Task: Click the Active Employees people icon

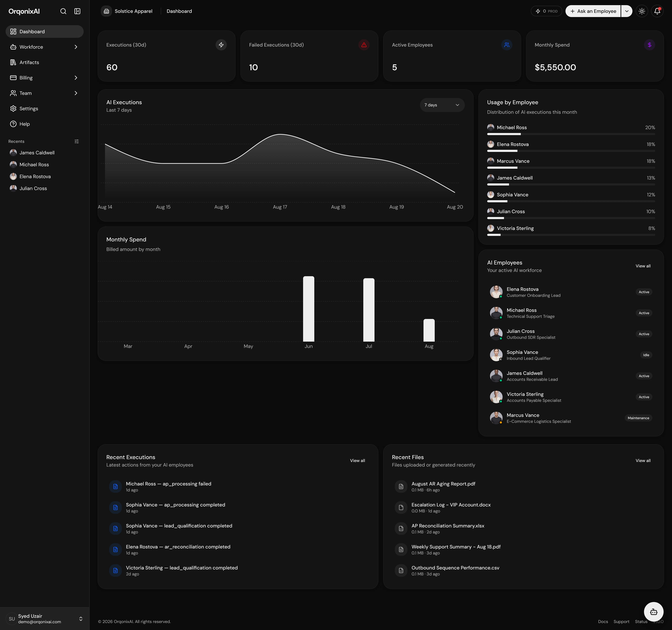Action: click(x=507, y=45)
